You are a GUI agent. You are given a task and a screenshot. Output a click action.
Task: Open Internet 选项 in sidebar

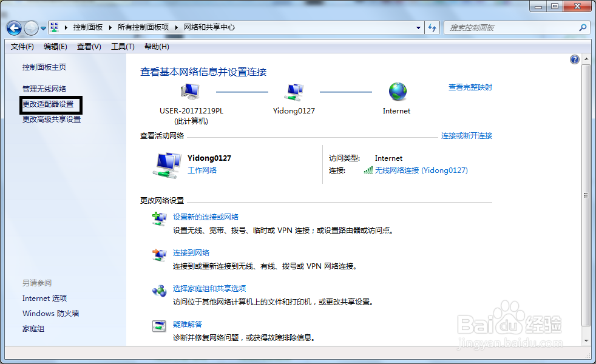(44, 298)
